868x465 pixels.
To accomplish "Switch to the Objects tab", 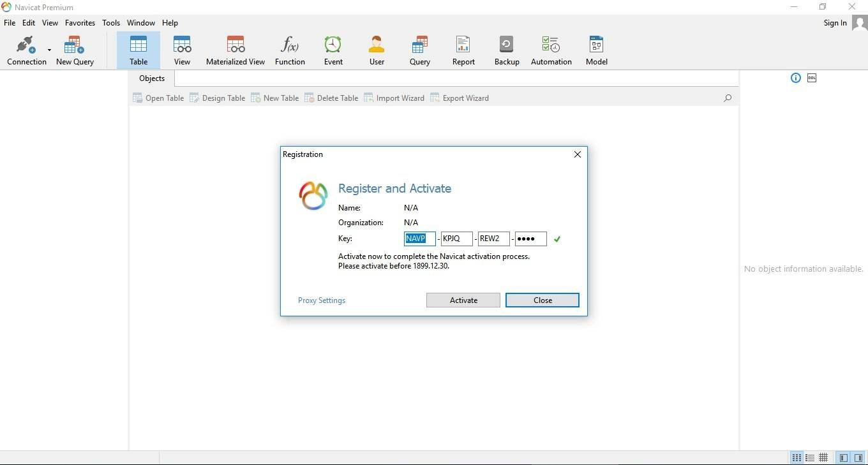I will pos(152,78).
